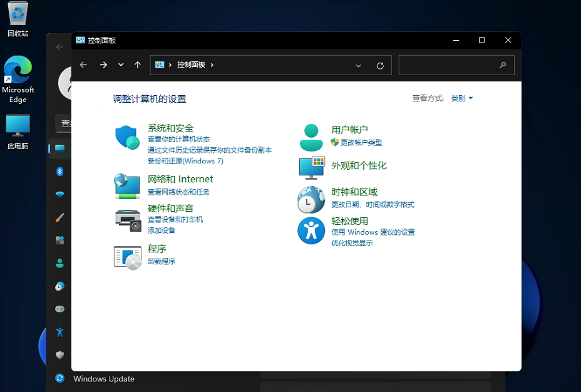
Task: Click inside the Control Panel search box
Action: click(x=450, y=65)
